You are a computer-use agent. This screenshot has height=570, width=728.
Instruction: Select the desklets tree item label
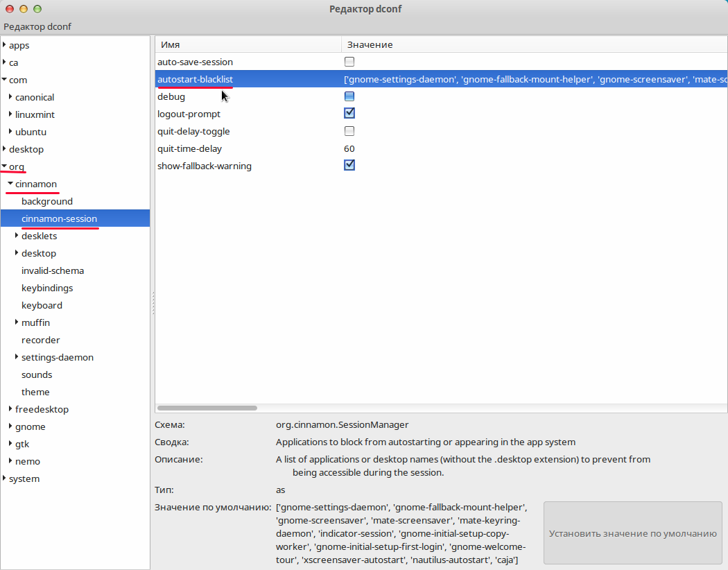pyautogui.click(x=39, y=236)
